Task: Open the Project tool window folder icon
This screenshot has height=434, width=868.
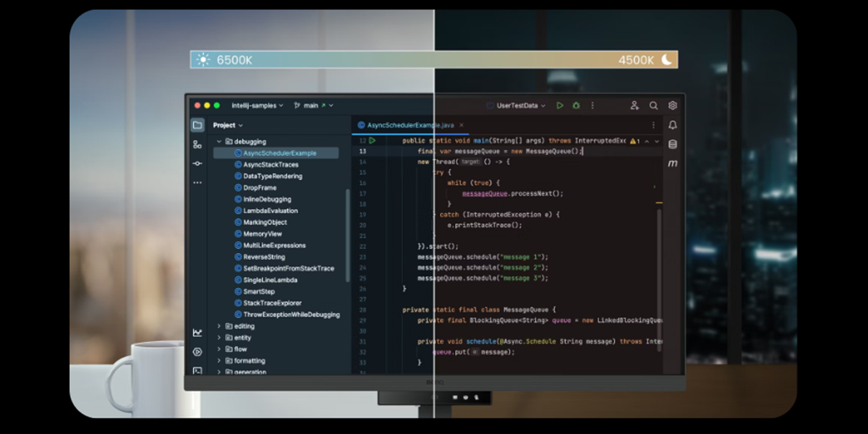Action: (197, 125)
